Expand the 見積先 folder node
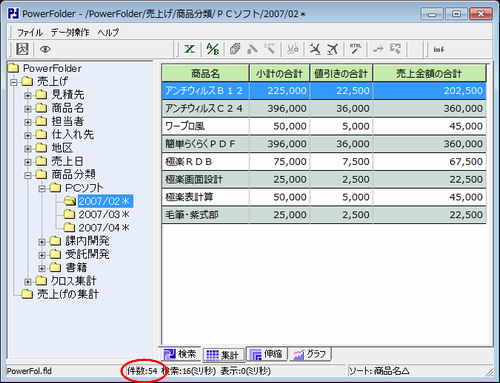The height and width of the screenshot is (383, 500). click(28, 95)
